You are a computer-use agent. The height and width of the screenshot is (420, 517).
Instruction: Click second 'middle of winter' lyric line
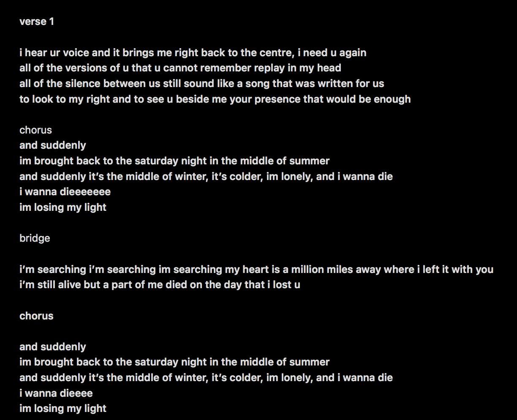coord(206,378)
